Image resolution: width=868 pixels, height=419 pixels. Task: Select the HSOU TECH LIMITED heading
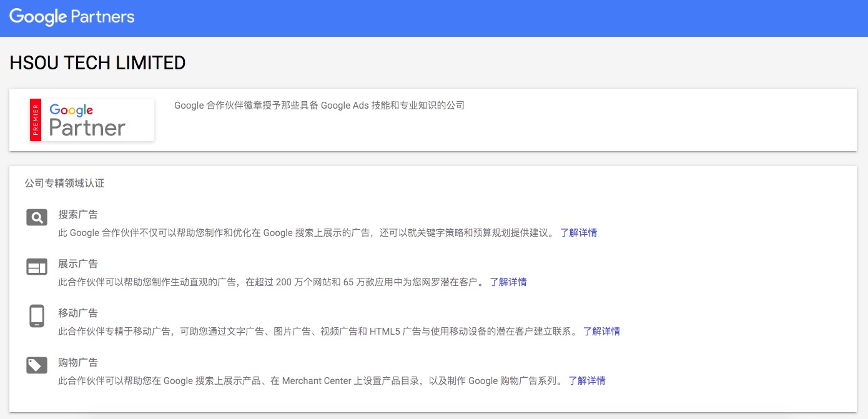[x=97, y=63]
